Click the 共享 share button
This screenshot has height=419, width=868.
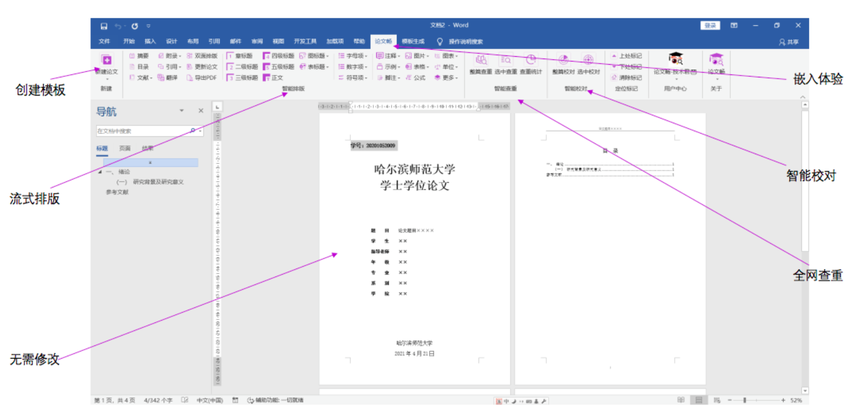point(789,42)
